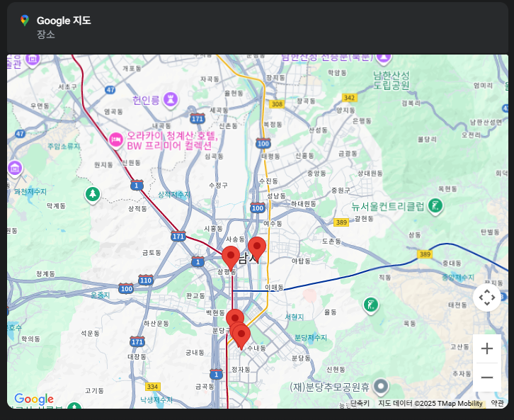Click the route 334 yellow shield

(x=152, y=387)
